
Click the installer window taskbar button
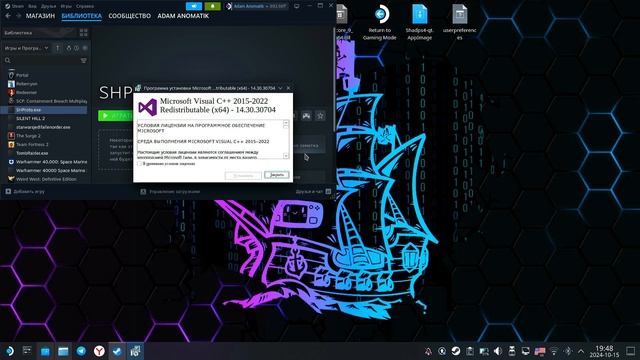tap(135, 351)
